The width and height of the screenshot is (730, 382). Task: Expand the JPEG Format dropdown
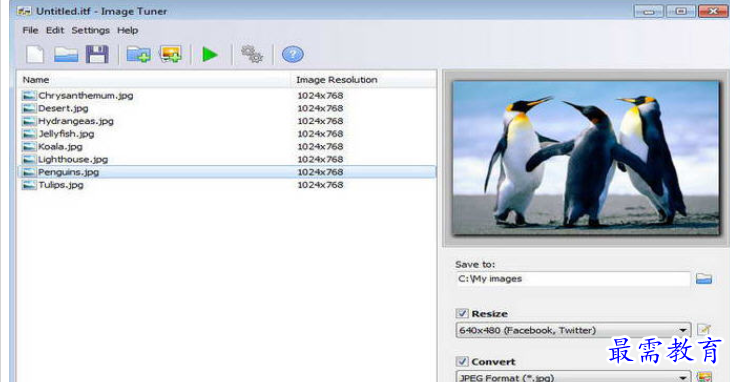(x=683, y=377)
